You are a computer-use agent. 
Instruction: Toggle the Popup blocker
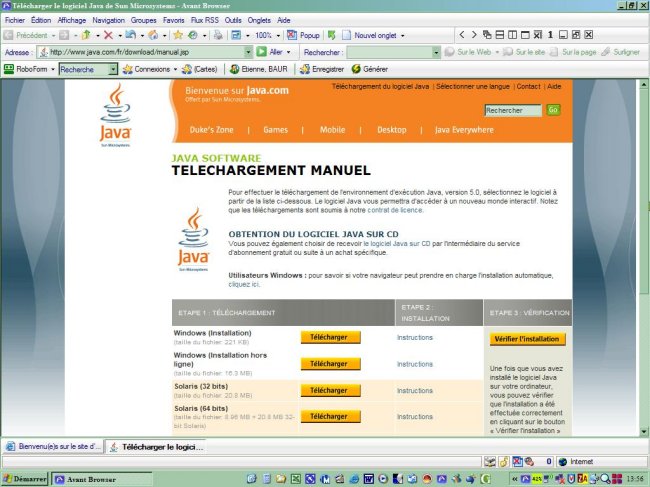click(303, 35)
